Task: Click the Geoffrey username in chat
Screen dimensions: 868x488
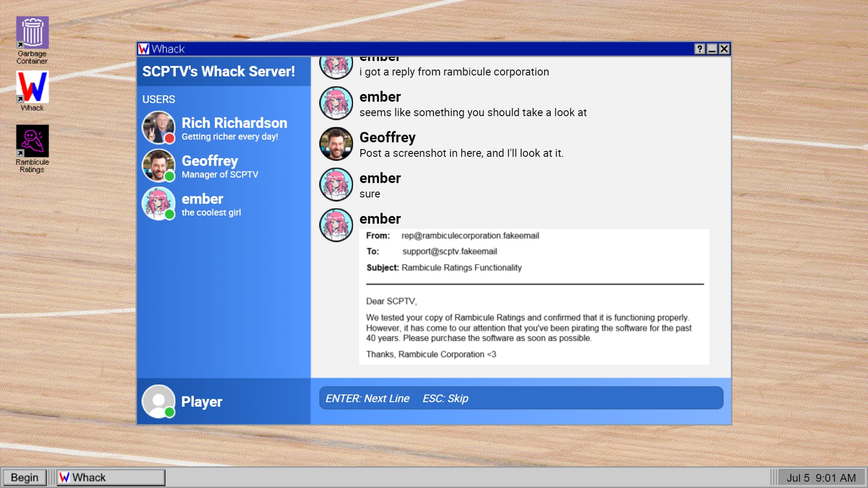Action: click(387, 137)
